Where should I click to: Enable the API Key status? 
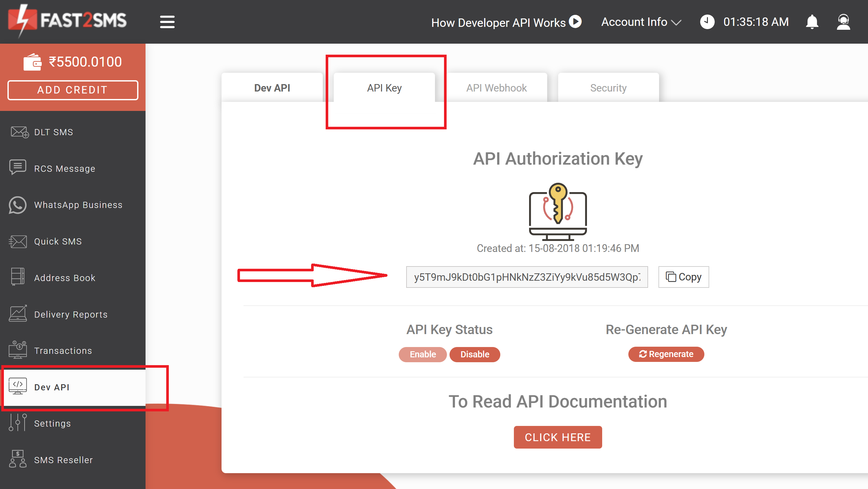point(423,354)
